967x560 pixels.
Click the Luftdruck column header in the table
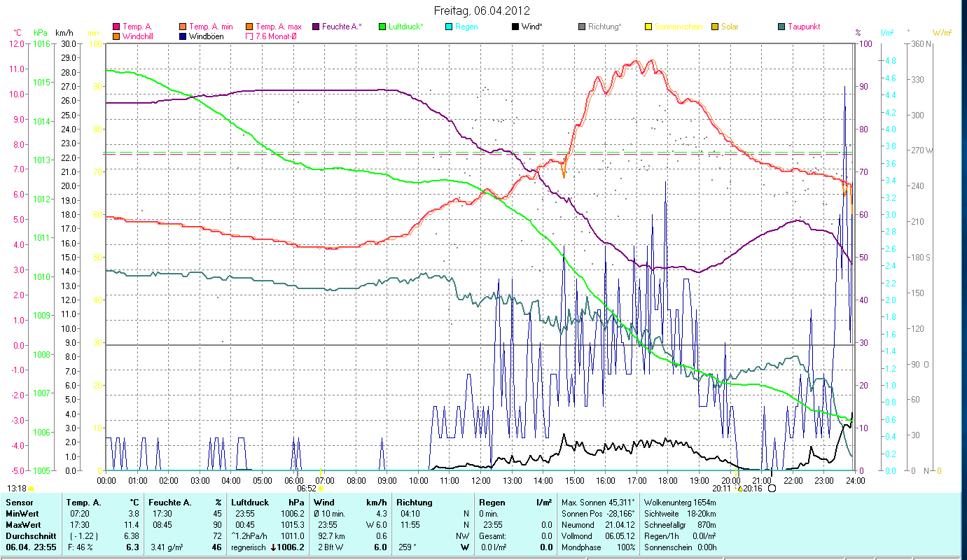(250, 503)
